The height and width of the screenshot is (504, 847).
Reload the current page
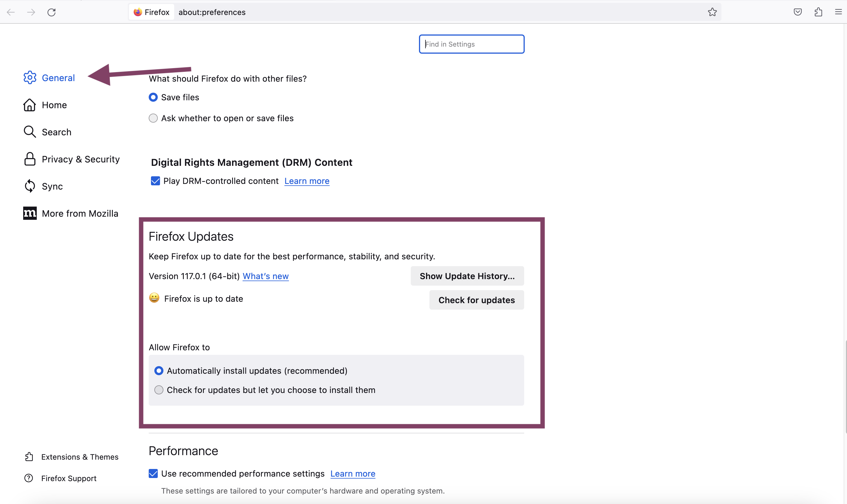coord(51,12)
